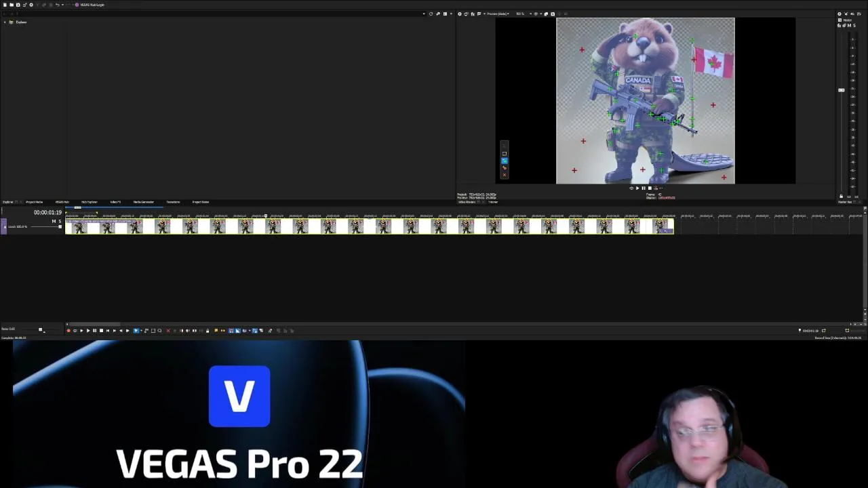Click Play From Start in transport bar
Image resolution: width=868 pixels, height=488 pixels.
coord(81,331)
